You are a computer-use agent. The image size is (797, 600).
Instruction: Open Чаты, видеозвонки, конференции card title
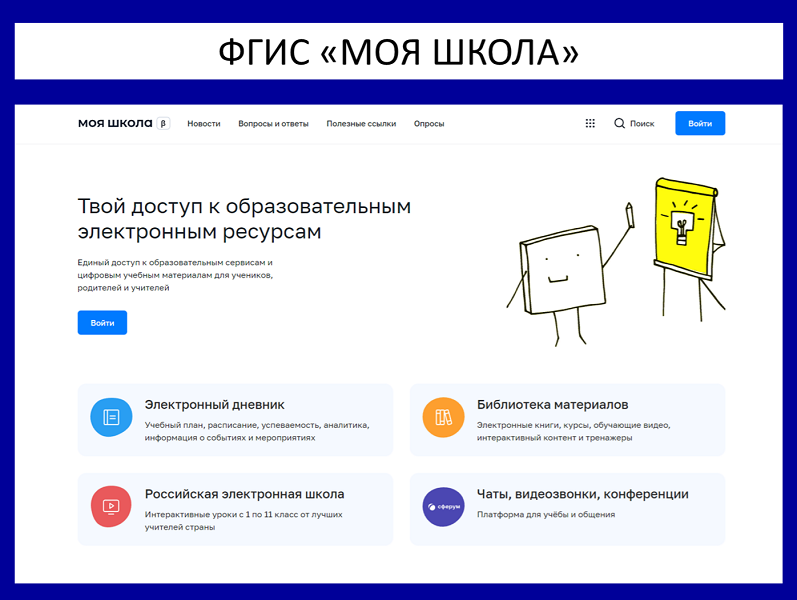pyautogui.click(x=583, y=494)
